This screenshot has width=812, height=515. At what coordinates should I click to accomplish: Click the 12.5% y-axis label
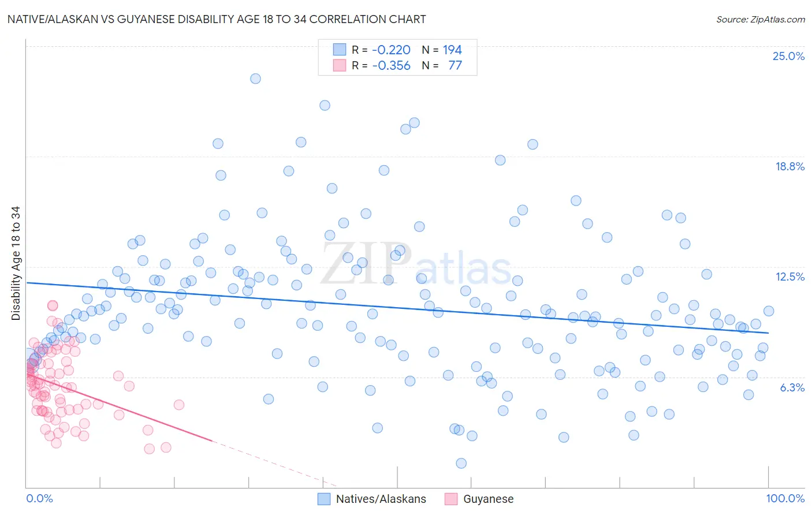[x=789, y=277]
